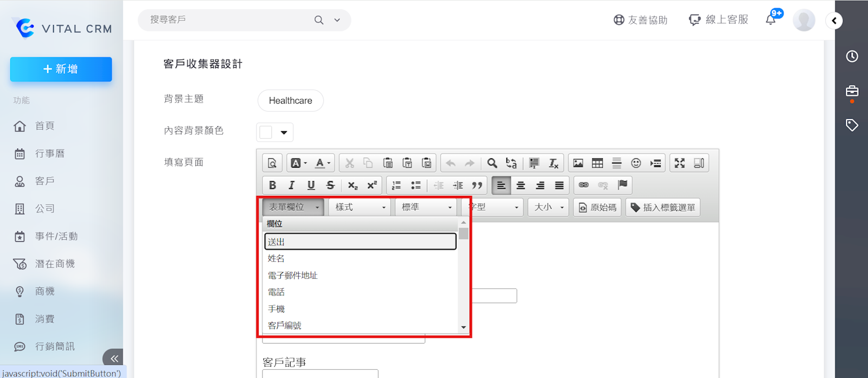
Task: Toggle italic text formatting
Action: (292, 185)
